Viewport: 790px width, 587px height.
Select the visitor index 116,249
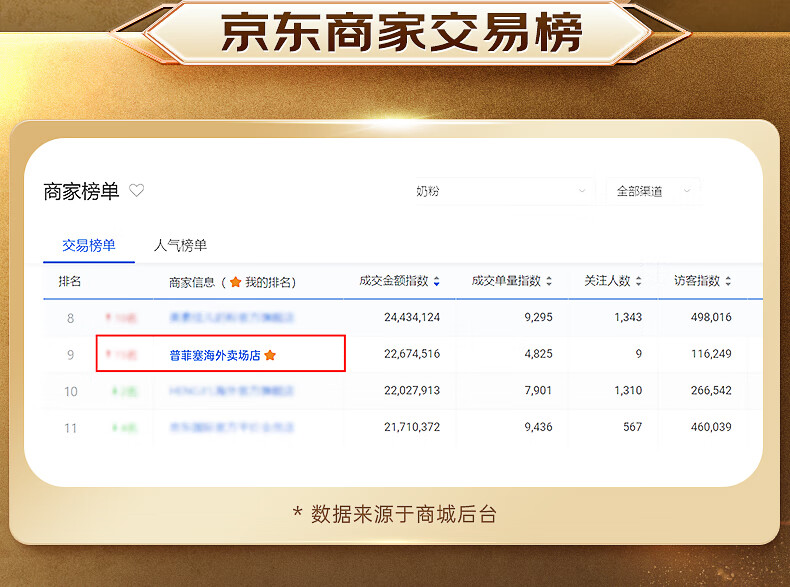(711, 354)
